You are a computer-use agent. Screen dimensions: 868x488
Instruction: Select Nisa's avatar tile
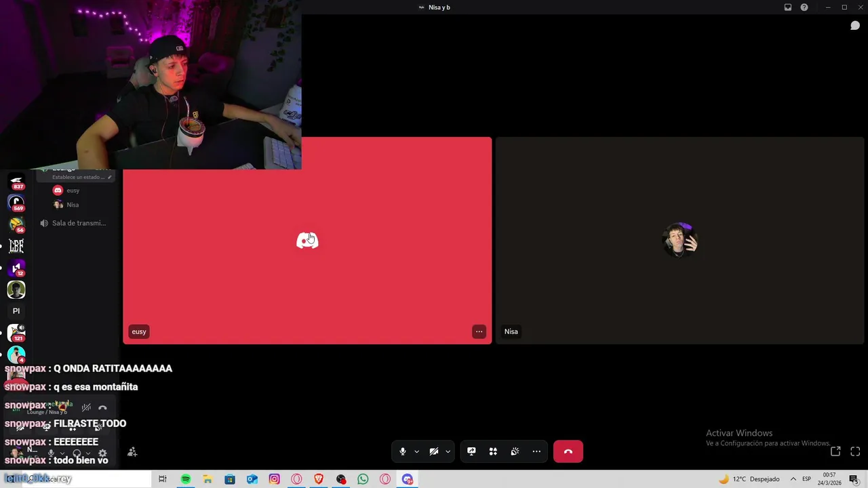[680, 241]
